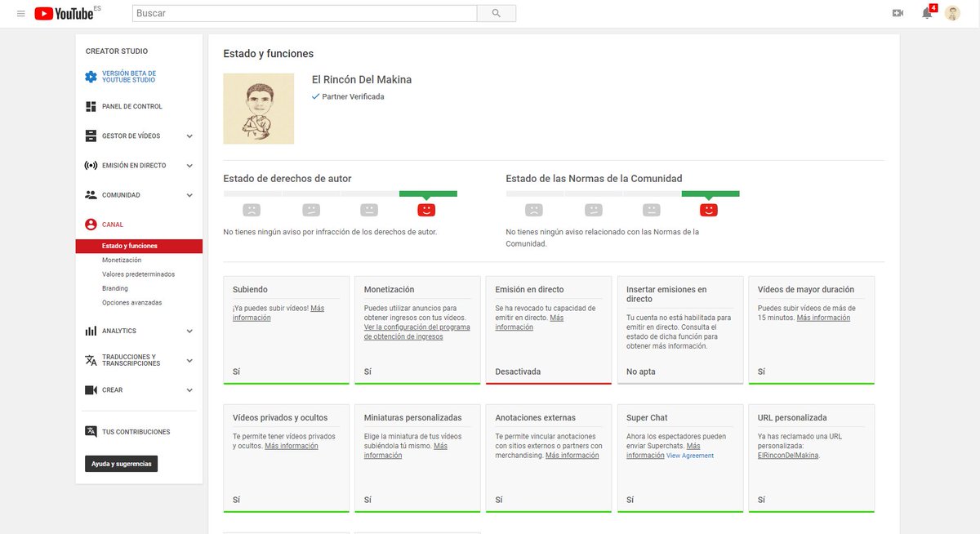
Task: Open View Agreement link in Super Chat
Action: click(x=690, y=456)
